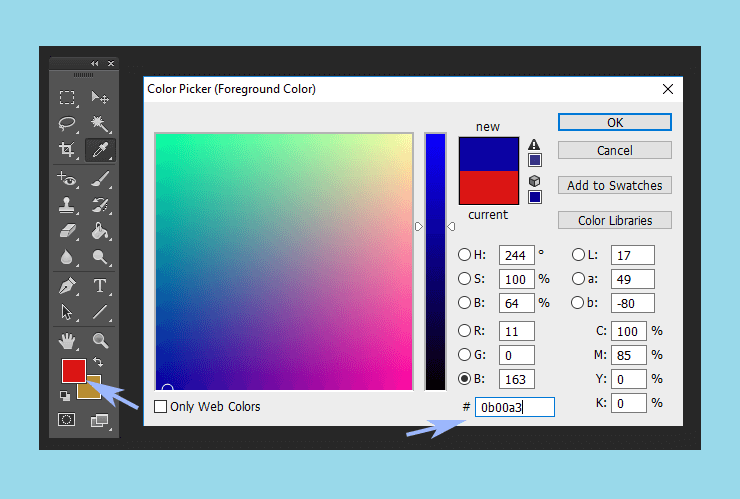Pick a color in the color field
Image resolution: width=740 pixels, height=499 pixels.
[x=284, y=262]
